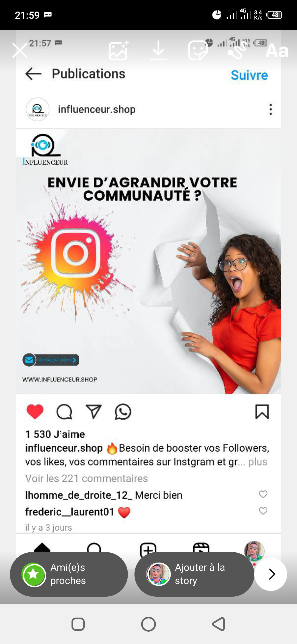Expand caption by tapping plus
Viewport: 297px width, 644px height.
tap(258, 462)
